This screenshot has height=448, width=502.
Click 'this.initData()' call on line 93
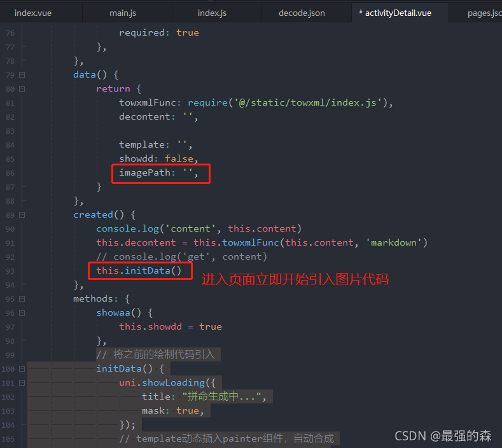coord(139,271)
